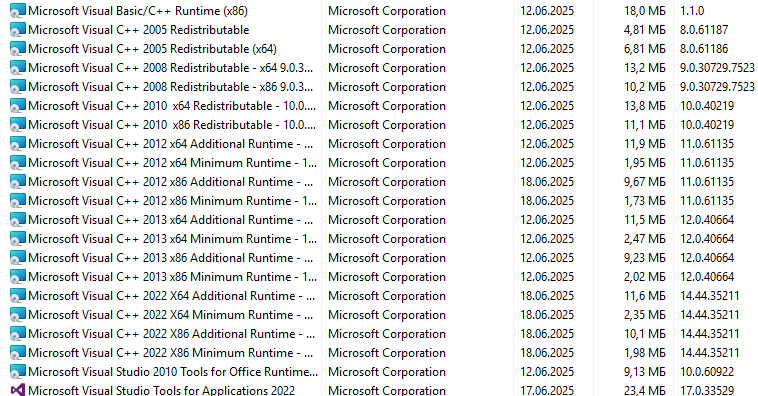
Task: Pick the icon of Visual C++ 2012 x64 Additional Runtime
Action: point(17,144)
